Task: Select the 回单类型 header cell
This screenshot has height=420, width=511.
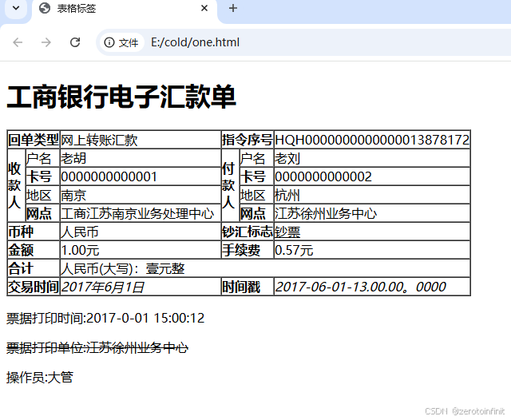Action: [x=34, y=140]
